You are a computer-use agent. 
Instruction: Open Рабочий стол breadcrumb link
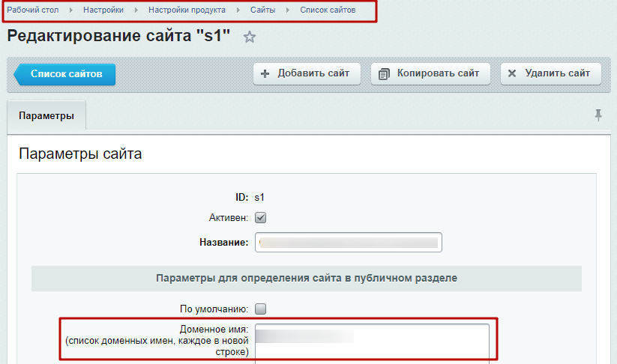(33, 10)
